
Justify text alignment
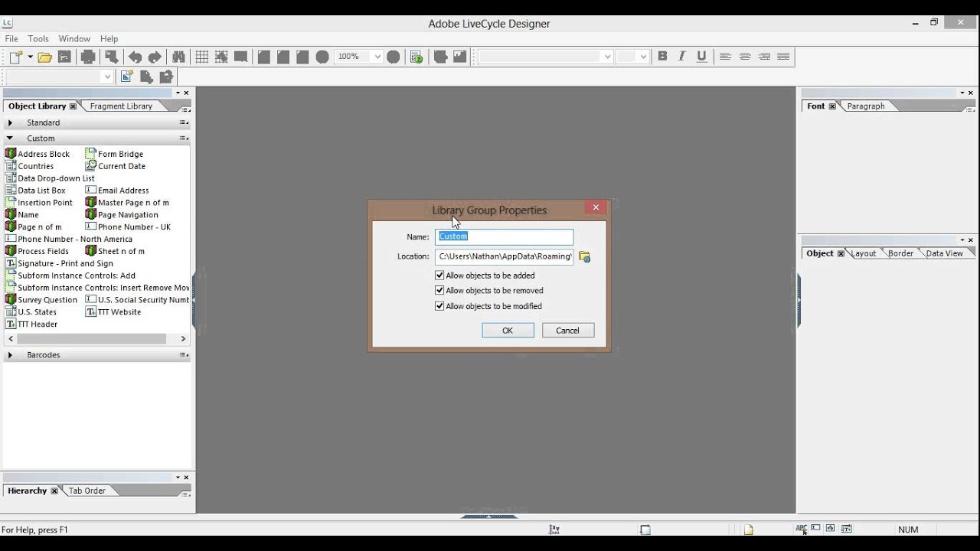tap(783, 56)
